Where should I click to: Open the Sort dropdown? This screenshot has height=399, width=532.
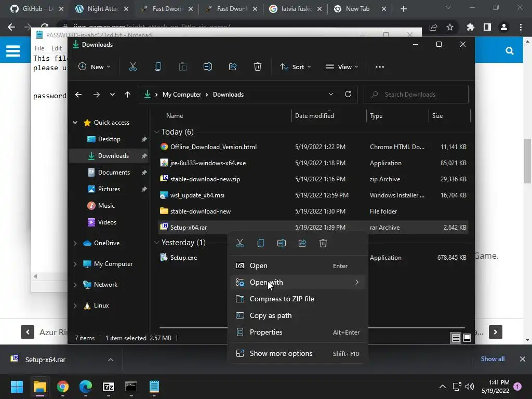(295, 67)
